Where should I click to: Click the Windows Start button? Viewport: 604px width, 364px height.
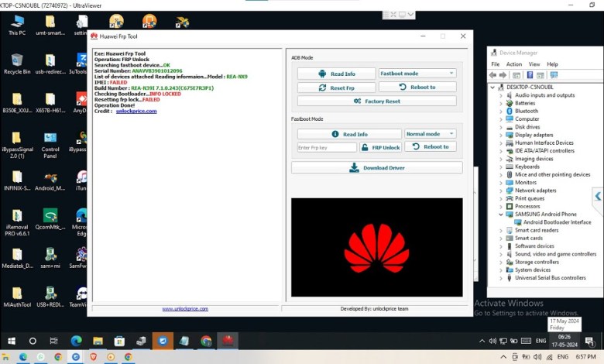coord(12,341)
